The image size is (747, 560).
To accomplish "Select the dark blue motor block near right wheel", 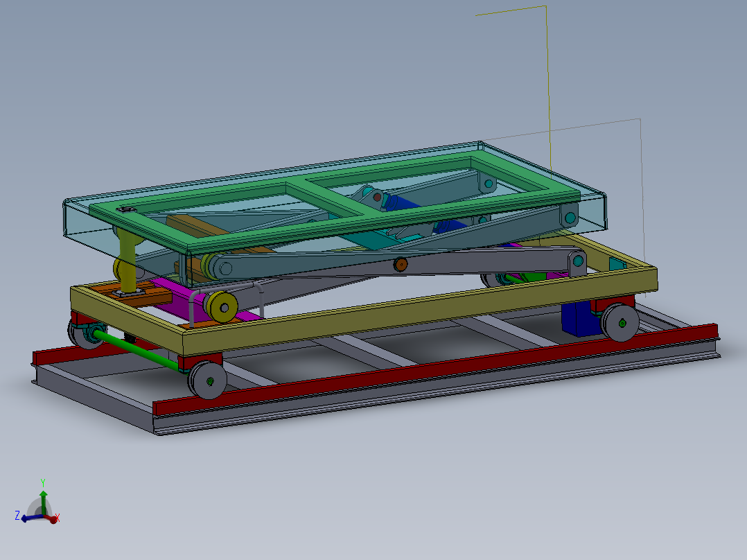I will (x=579, y=319).
